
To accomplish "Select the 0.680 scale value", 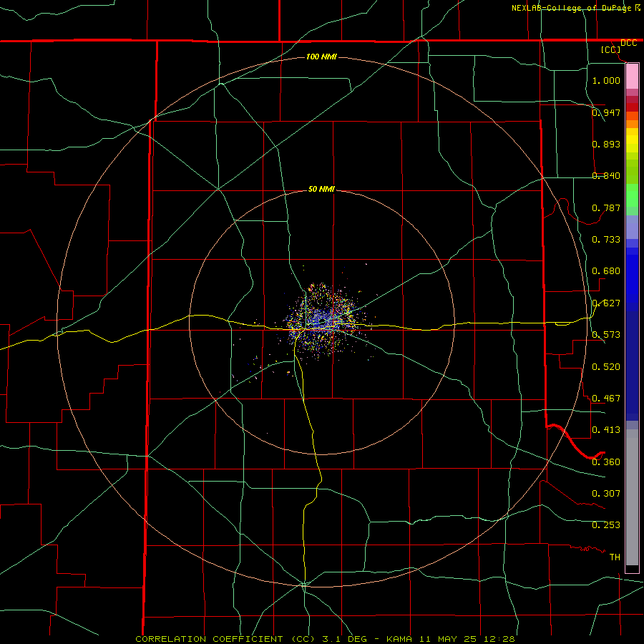I will [x=606, y=271].
